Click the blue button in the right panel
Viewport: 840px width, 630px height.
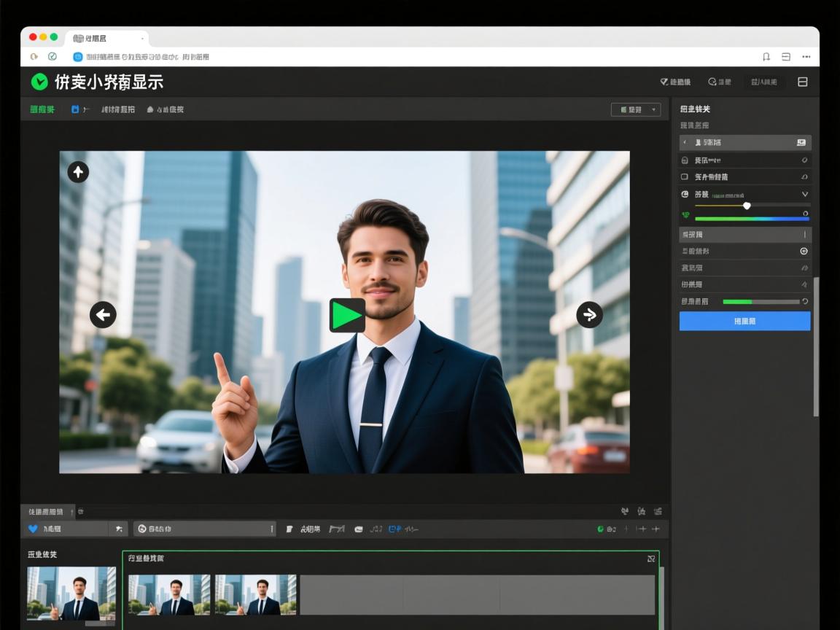pyautogui.click(x=744, y=321)
